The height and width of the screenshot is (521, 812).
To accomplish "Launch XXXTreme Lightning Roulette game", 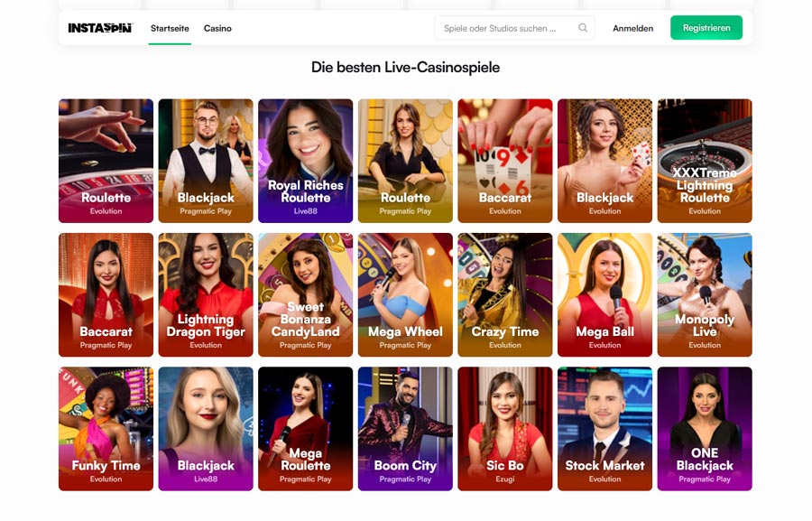I will pyautogui.click(x=705, y=161).
